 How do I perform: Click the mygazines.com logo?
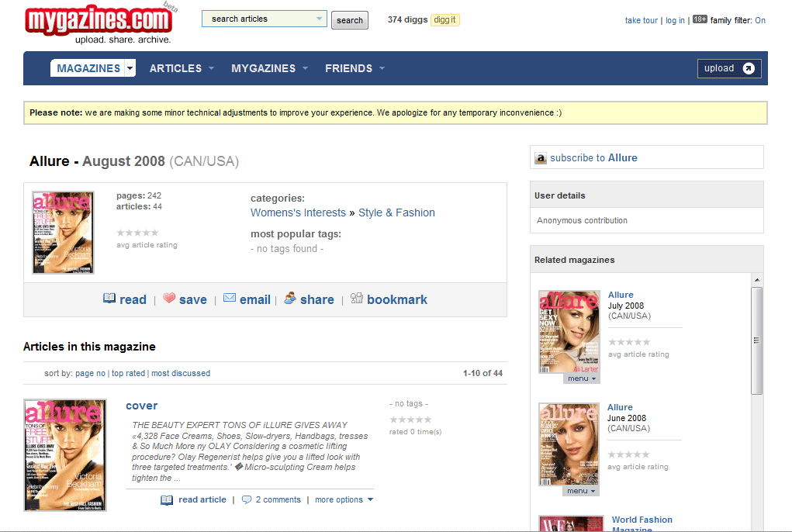(x=99, y=21)
